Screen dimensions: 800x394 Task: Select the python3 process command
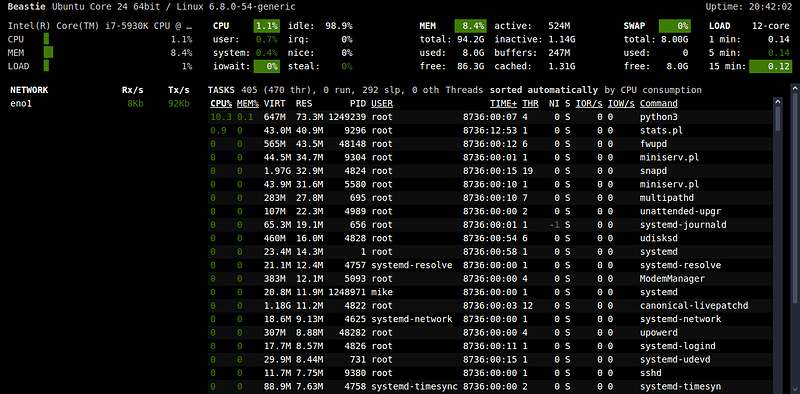(x=659, y=117)
